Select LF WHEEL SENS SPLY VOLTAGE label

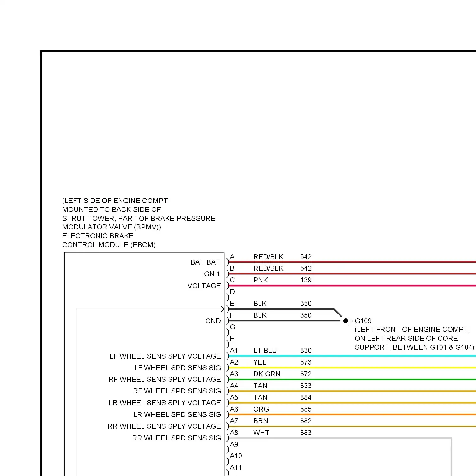[165, 356]
